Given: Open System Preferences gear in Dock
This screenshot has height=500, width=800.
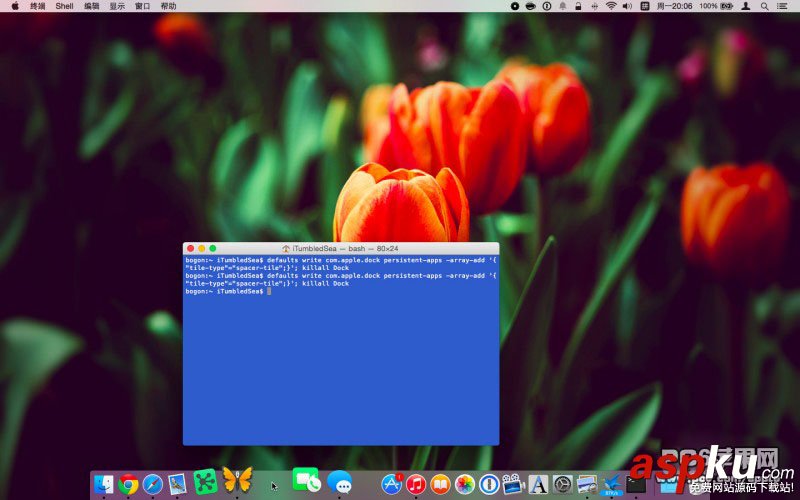Looking at the screenshot, I should 563,484.
